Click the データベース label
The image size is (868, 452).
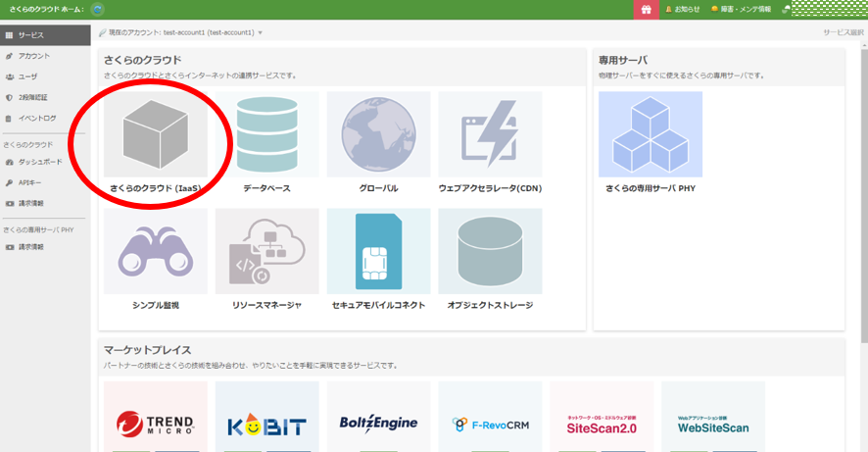tap(266, 188)
